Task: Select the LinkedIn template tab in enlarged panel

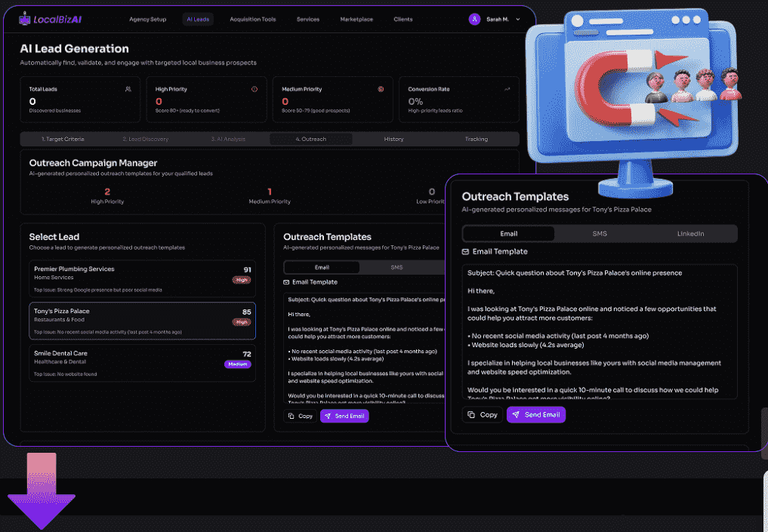Action: (x=690, y=233)
